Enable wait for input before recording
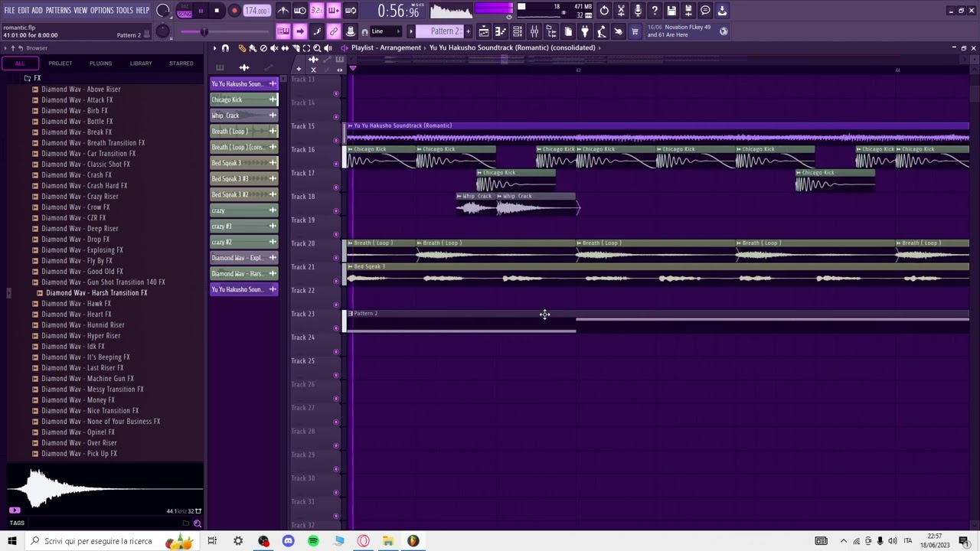 click(299, 11)
